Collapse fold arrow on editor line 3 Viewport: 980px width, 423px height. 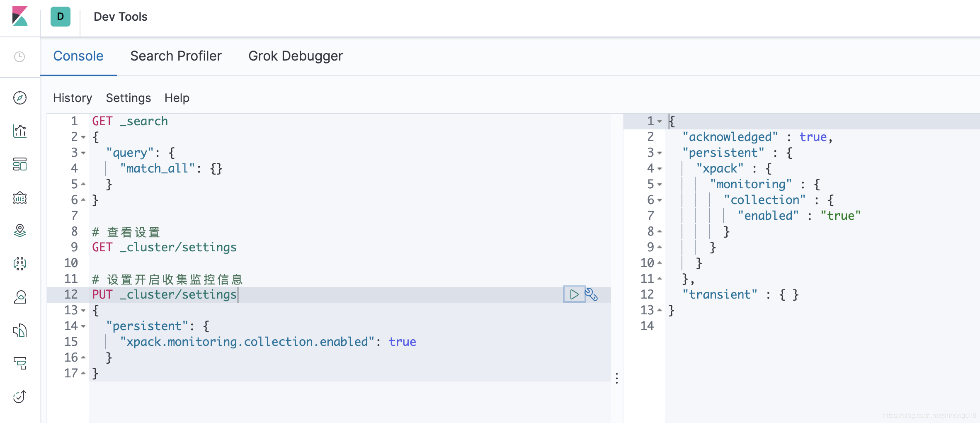83,153
